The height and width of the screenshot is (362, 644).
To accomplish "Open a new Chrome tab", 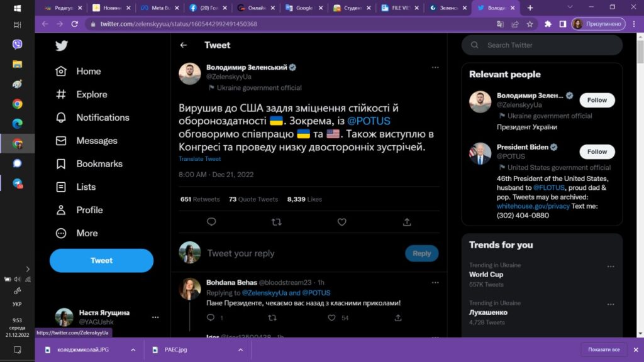I will click(530, 8).
